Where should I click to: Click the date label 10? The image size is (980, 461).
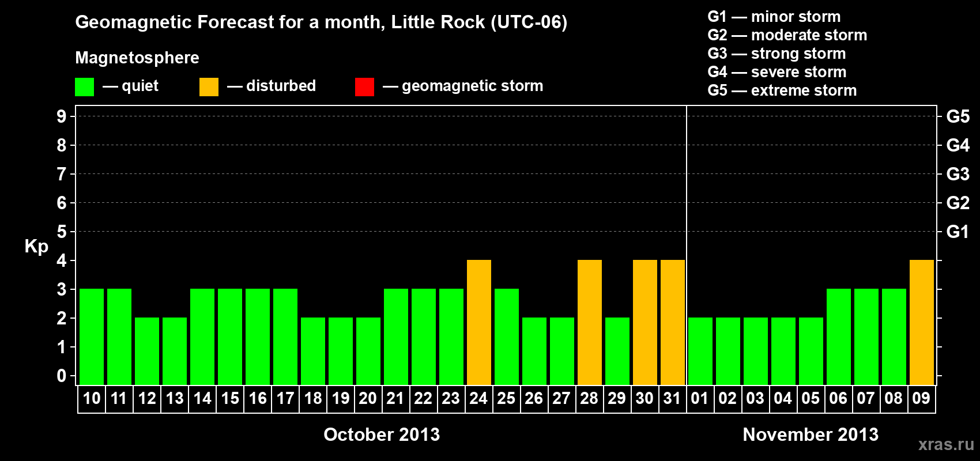[92, 398]
